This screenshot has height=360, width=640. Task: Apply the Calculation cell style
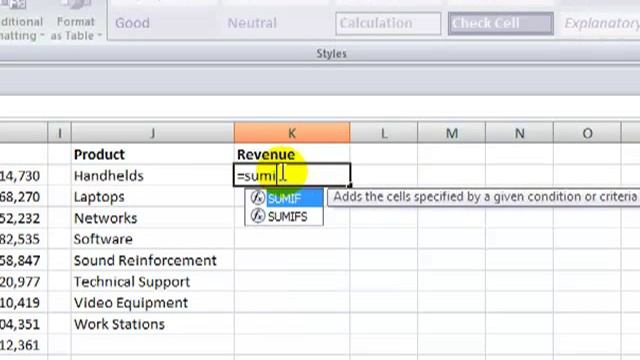388,23
